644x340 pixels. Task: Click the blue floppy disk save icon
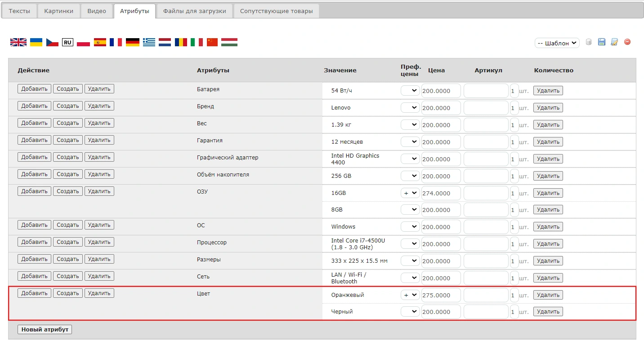coord(601,42)
